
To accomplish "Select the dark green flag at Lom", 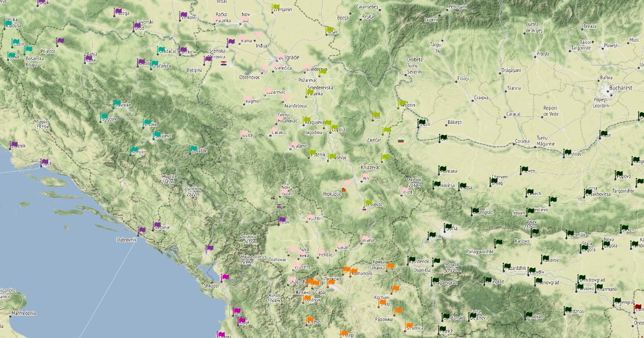I will pos(443,137).
